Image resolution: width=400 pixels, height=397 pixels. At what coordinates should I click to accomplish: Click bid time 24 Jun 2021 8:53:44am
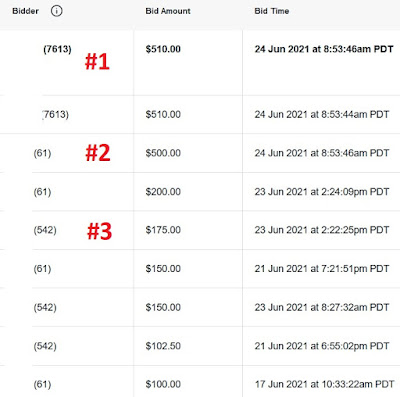tap(322, 115)
